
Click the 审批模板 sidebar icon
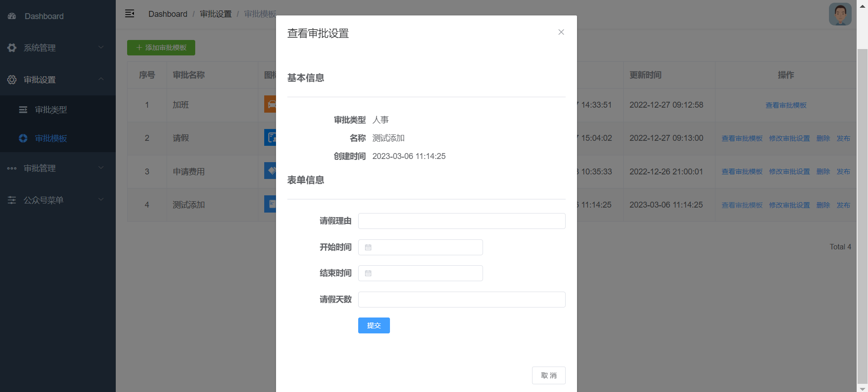pos(23,138)
